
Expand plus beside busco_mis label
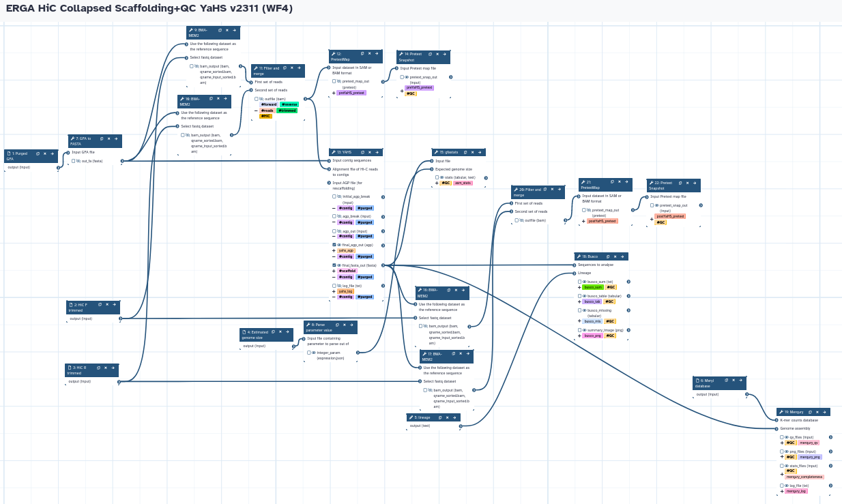pyautogui.click(x=579, y=321)
